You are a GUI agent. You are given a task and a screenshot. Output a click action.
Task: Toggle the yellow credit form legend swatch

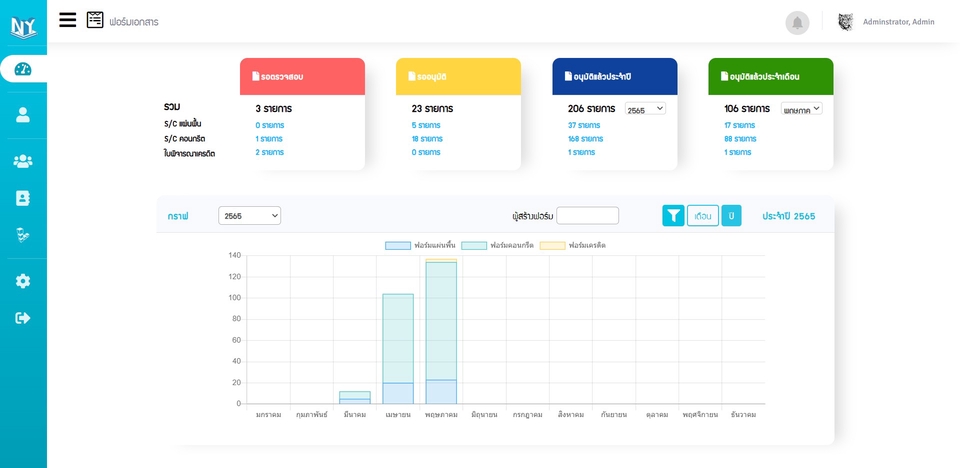[553, 246]
